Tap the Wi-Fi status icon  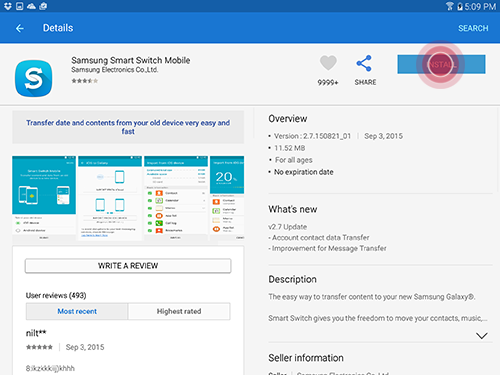click(450, 6)
